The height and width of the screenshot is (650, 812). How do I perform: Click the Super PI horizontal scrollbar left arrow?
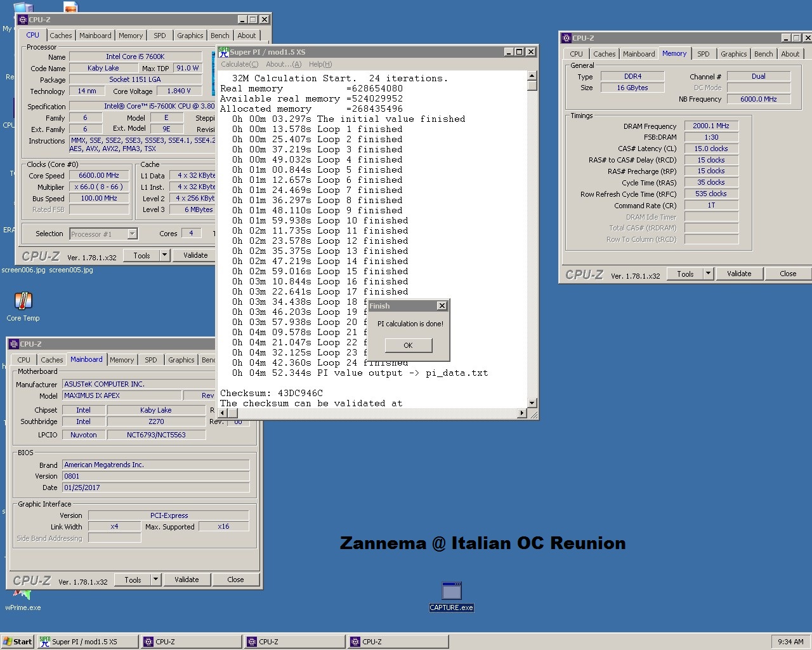[x=223, y=413]
